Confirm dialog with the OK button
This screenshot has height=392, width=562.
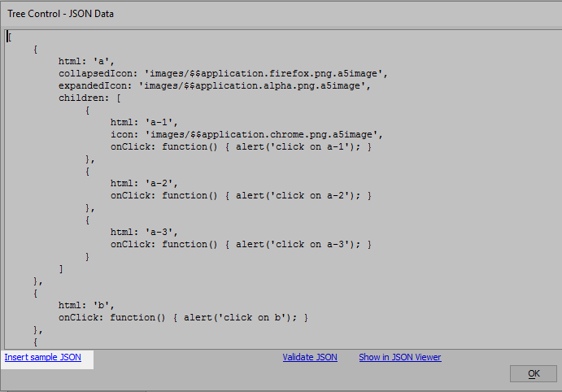click(x=534, y=374)
